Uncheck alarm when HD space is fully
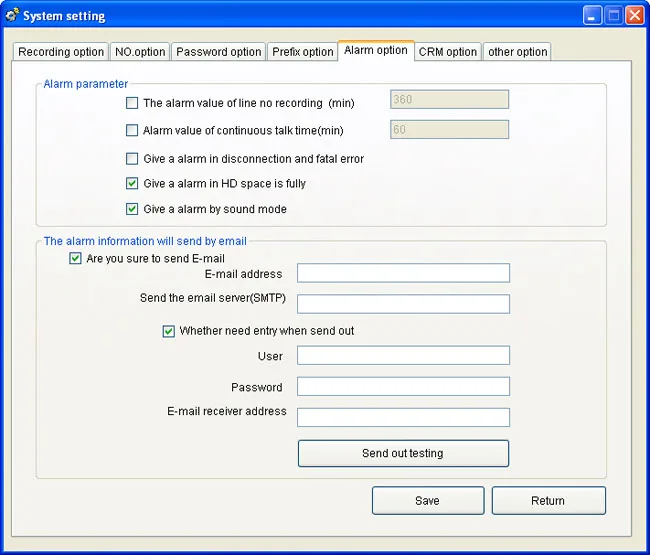Viewport: 650px width, 555px height. (132, 183)
